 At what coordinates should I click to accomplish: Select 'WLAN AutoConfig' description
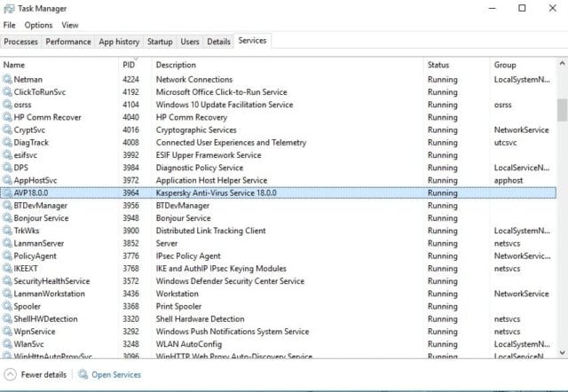(x=189, y=344)
